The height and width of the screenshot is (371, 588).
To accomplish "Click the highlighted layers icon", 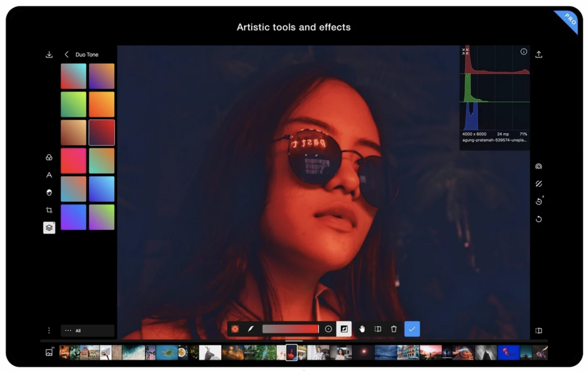I will point(49,228).
